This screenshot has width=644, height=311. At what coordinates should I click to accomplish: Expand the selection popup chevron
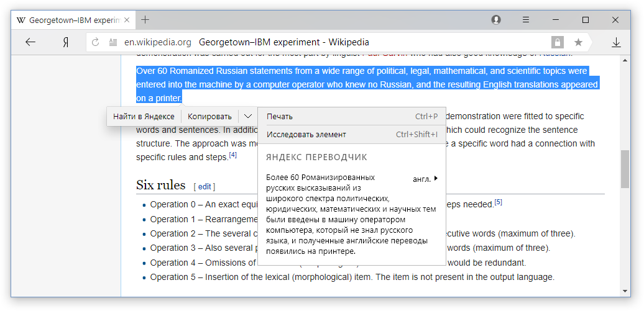click(x=248, y=116)
